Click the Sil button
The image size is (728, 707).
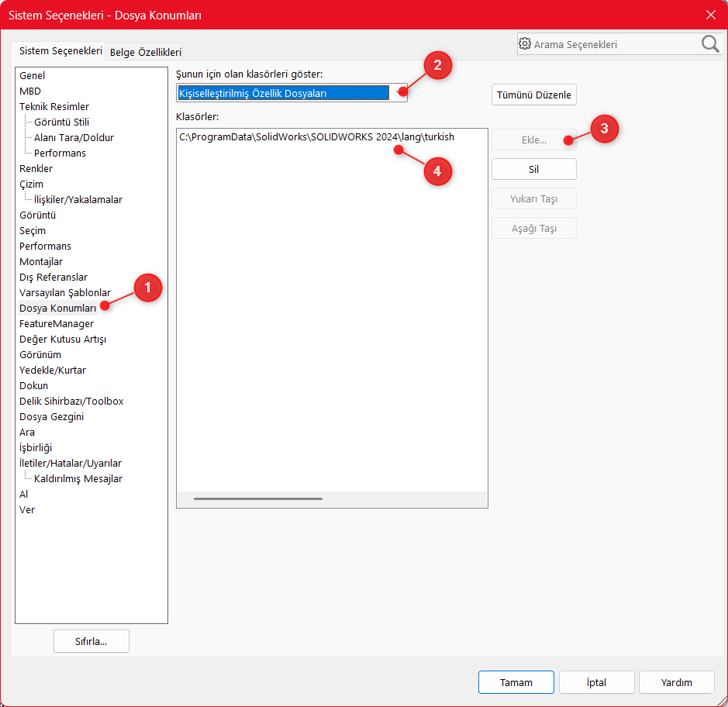[x=534, y=170]
